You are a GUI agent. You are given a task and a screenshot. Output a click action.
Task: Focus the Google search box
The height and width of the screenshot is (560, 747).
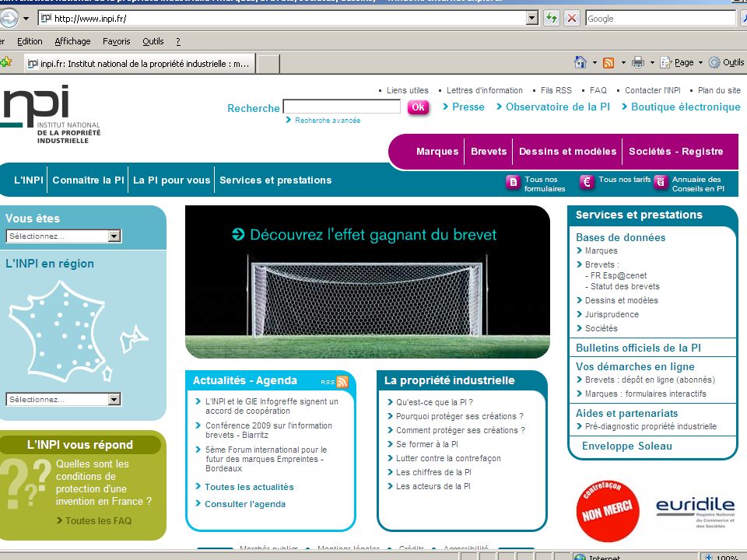(x=661, y=19)
